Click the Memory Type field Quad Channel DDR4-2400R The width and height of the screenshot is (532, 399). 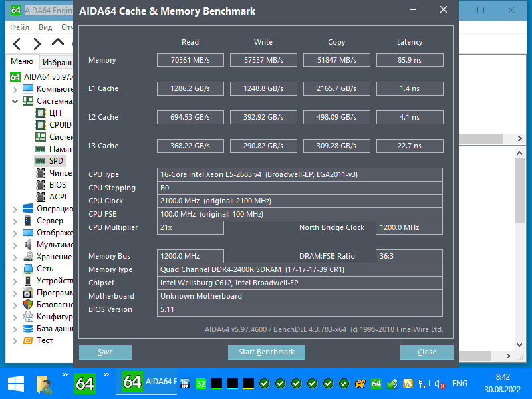point(300,269)
